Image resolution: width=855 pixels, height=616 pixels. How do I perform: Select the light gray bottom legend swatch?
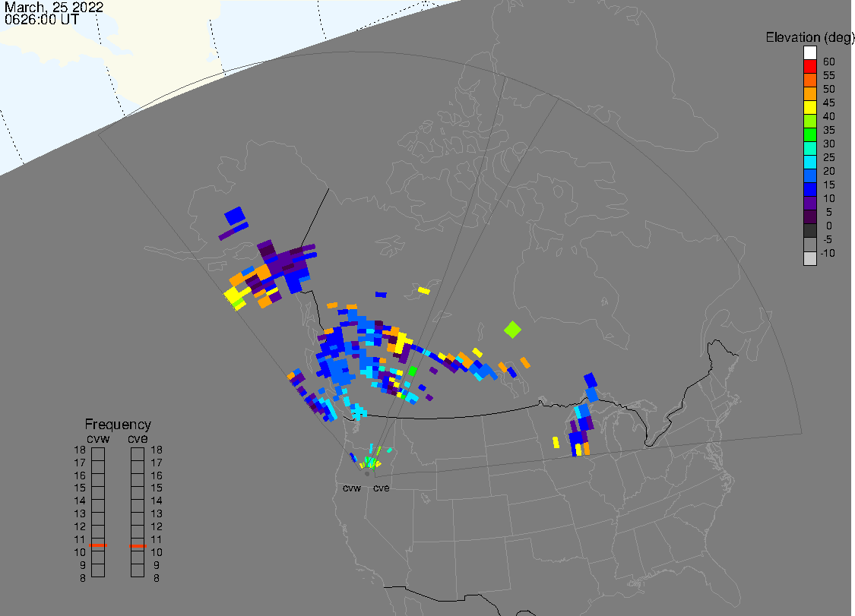[x=809, y=257]
